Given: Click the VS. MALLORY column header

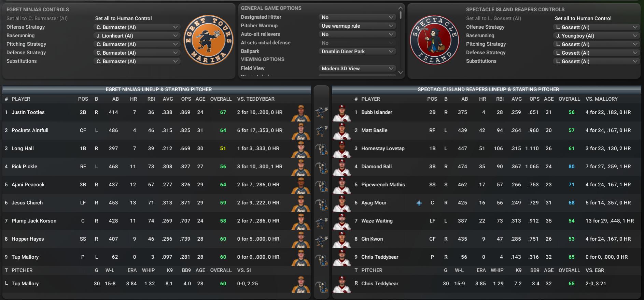Looking at the screenshot, I should (x=602, y=99).
